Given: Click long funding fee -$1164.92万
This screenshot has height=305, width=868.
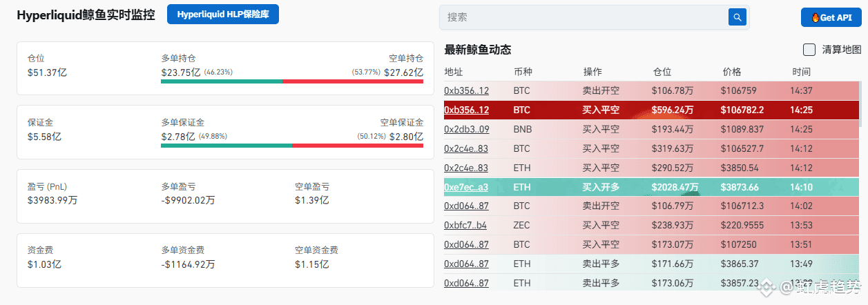Looking at the screenshot, I should tap(188, 264).
